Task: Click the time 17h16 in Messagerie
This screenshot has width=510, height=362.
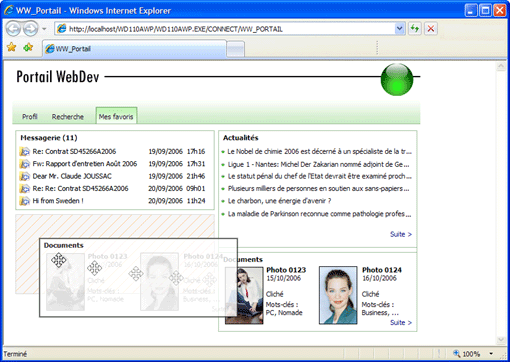Action: click(196, 151)
